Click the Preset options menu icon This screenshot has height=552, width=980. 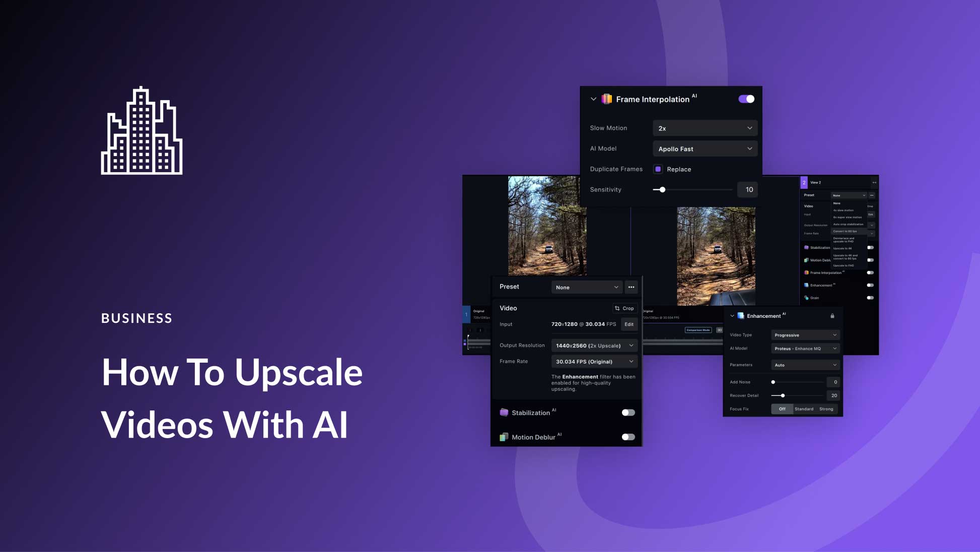[x=630, y=287]
